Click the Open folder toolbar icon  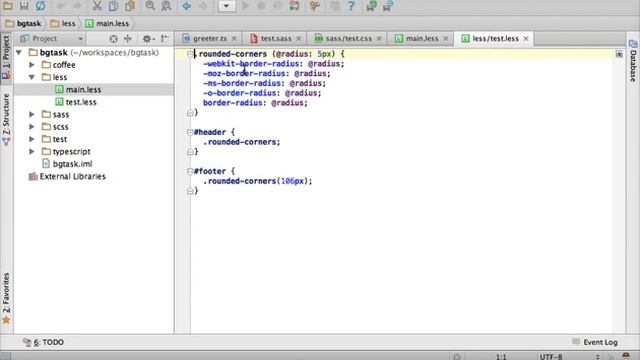(x=8, y=6)
